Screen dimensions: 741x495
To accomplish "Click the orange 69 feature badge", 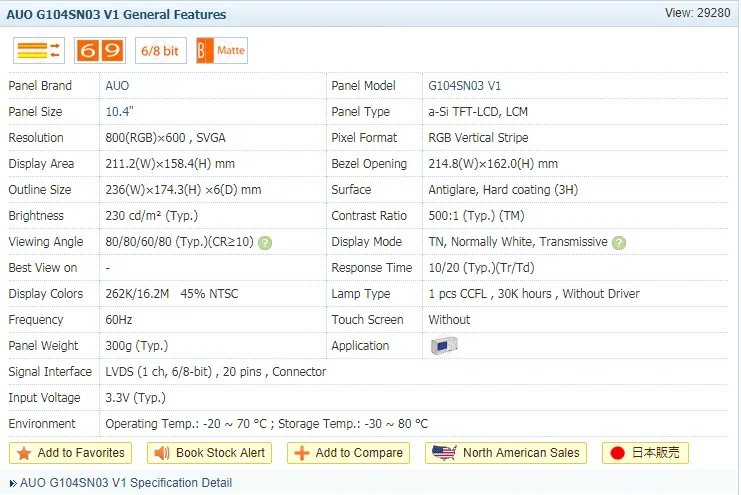I will [100, 51].
